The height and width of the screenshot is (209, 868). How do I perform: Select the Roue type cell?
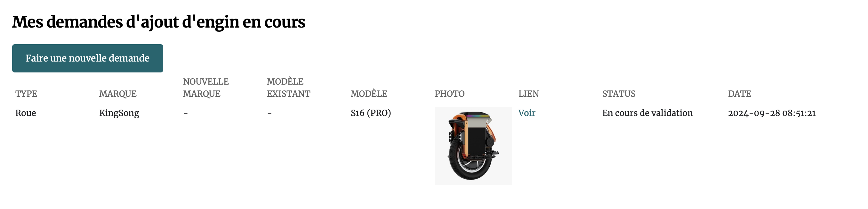click(x=26, y=113)
